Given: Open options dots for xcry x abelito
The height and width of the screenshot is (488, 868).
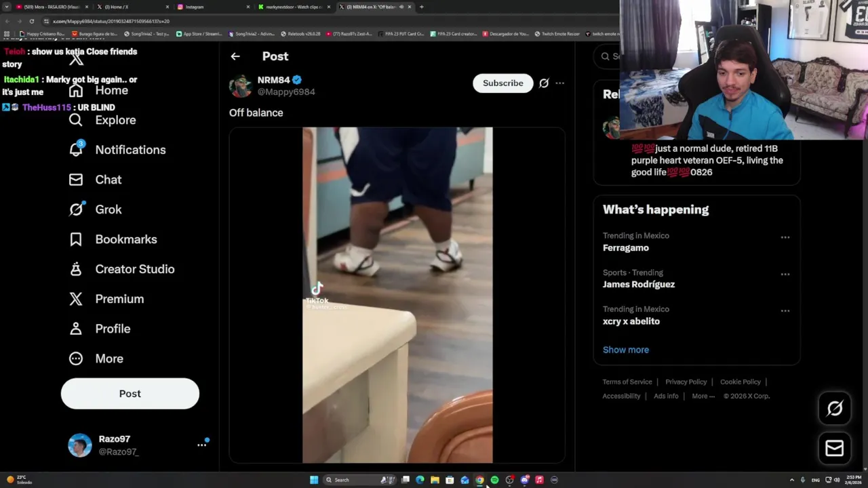Looking at the screenshot, I should pos(785,310).
